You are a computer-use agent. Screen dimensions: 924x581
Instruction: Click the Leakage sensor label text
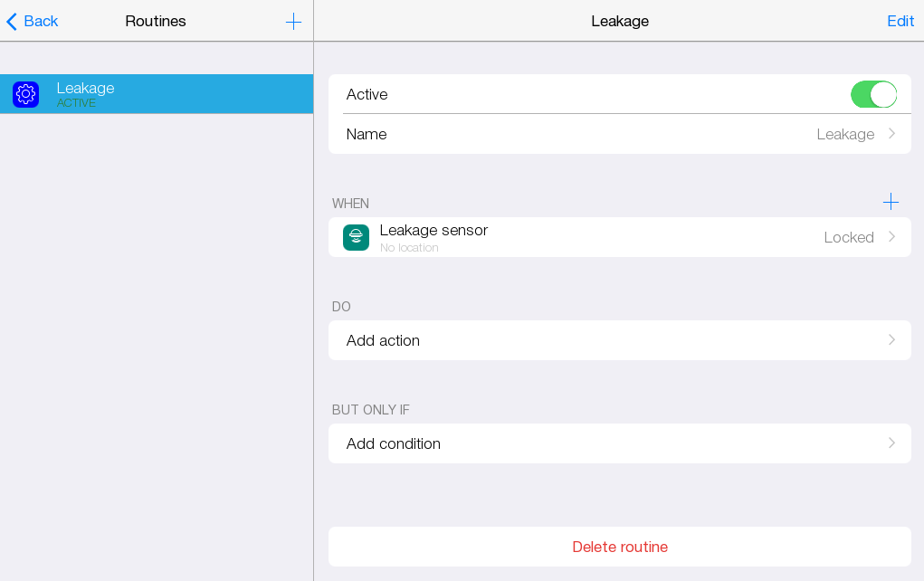[x=433, y=230]
